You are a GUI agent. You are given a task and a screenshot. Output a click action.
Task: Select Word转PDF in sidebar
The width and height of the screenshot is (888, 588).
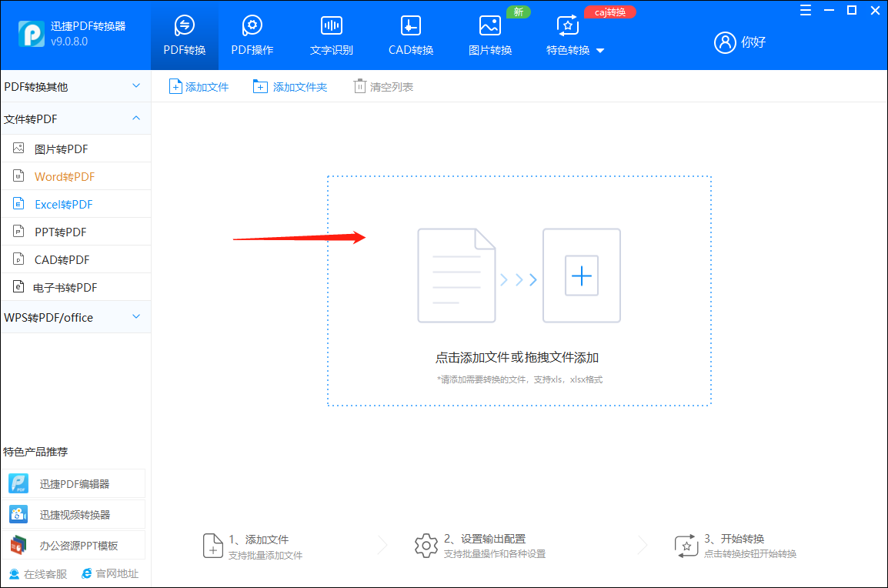(75, 176)
